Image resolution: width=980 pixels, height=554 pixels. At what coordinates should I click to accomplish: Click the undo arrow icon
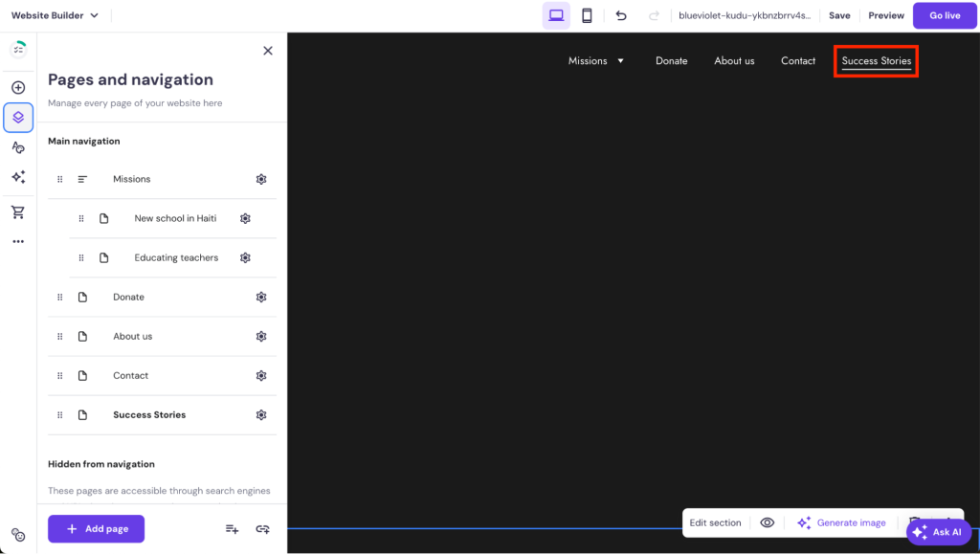pyautogui.click(x=621, y=15)
